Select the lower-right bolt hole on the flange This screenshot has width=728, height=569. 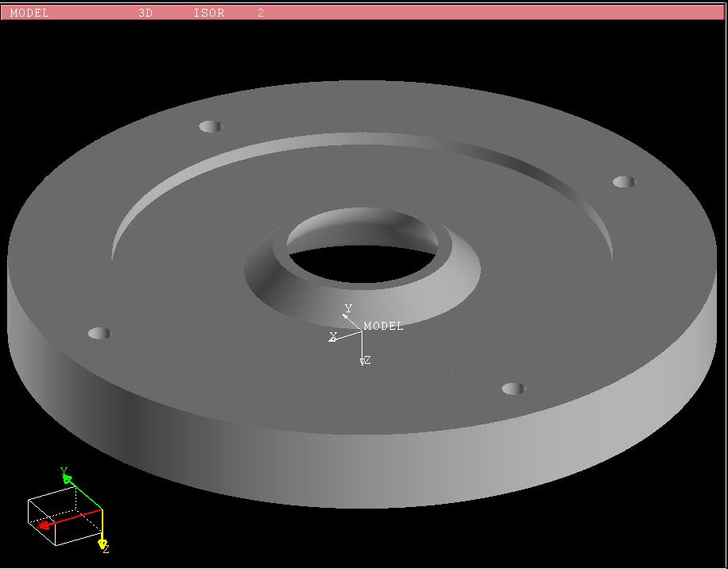513,389
